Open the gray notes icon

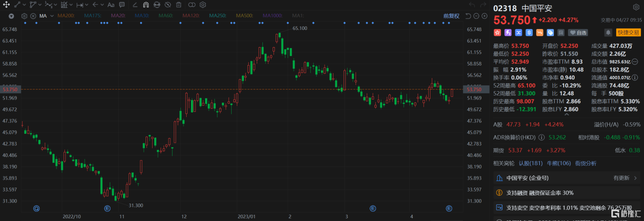561,33
